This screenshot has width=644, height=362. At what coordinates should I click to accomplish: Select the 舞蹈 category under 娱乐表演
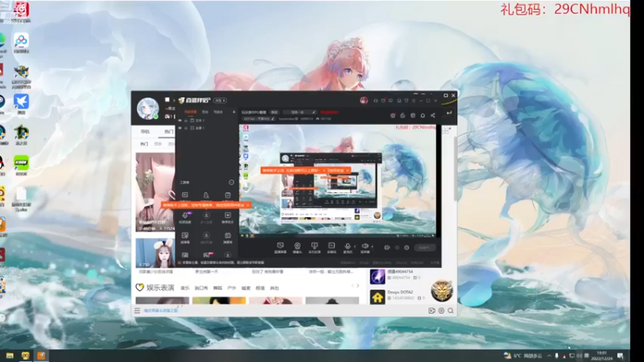(217, 288)
